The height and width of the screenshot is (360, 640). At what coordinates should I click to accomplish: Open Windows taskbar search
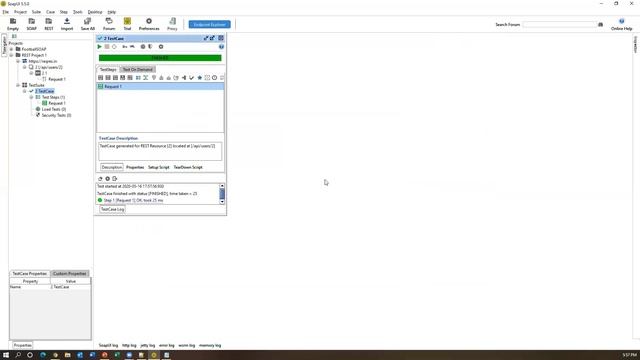(18, 355)
